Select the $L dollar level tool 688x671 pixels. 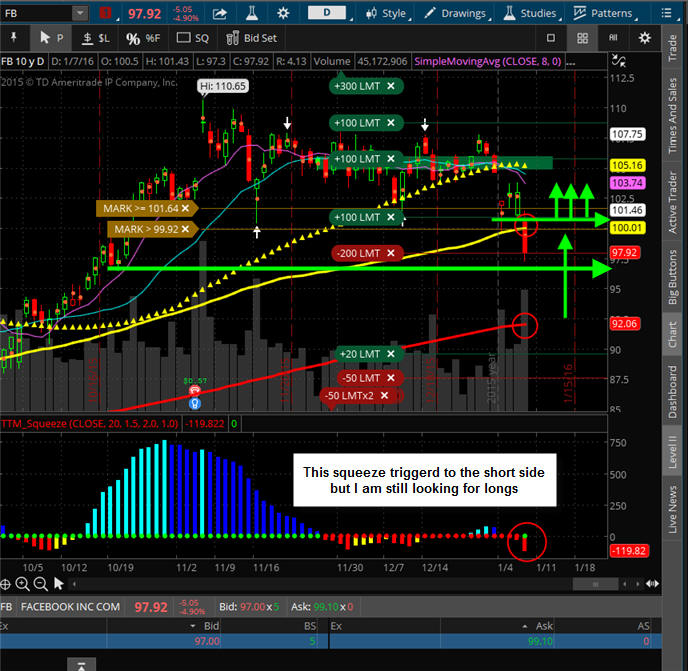point(96,38)
